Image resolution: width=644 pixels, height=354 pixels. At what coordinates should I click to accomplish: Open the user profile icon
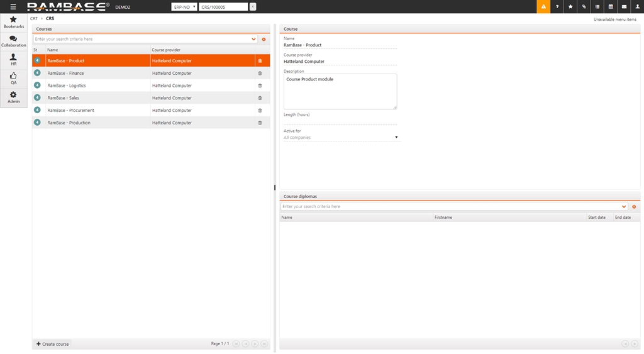click(637, 7)
